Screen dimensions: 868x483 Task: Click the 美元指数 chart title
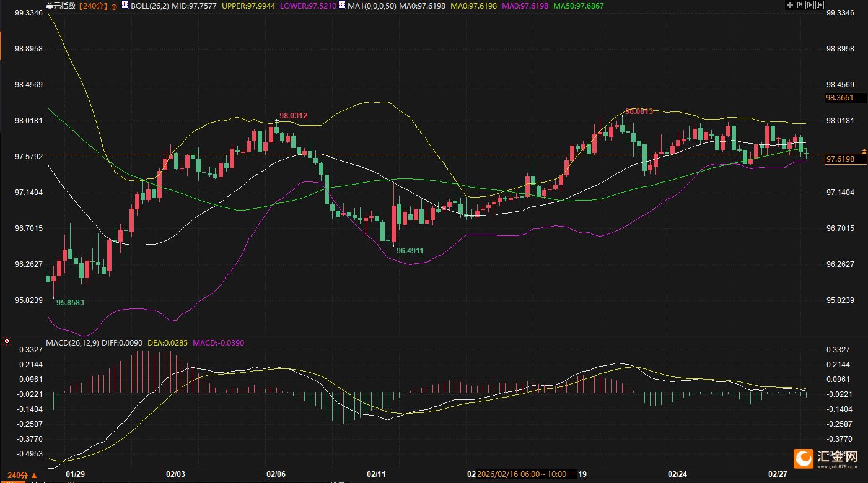(60, 6)
